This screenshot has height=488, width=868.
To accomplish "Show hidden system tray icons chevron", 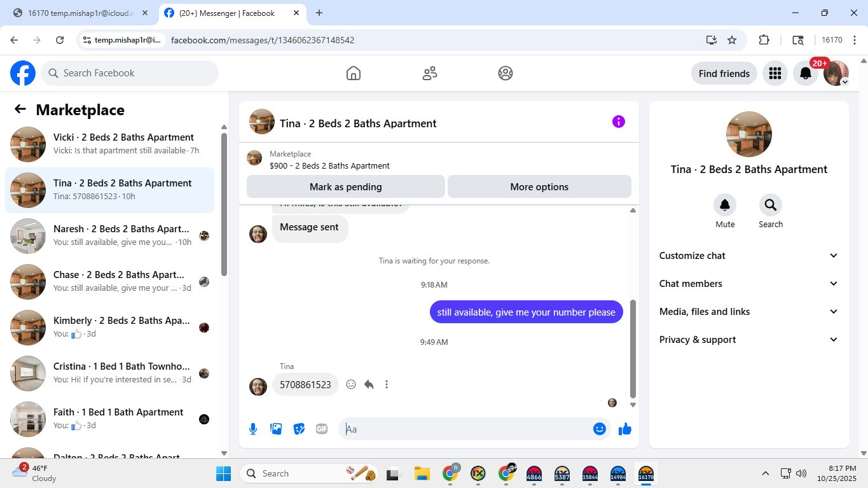I will pyautogui.click(x=766, y=473).
